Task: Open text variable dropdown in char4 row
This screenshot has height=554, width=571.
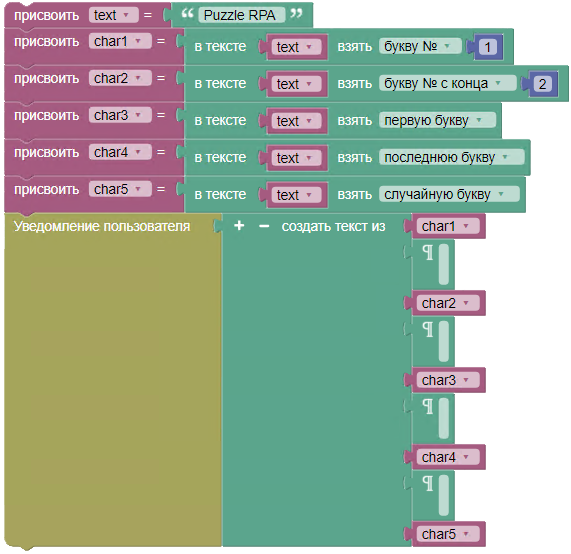Action: [296, 158]
